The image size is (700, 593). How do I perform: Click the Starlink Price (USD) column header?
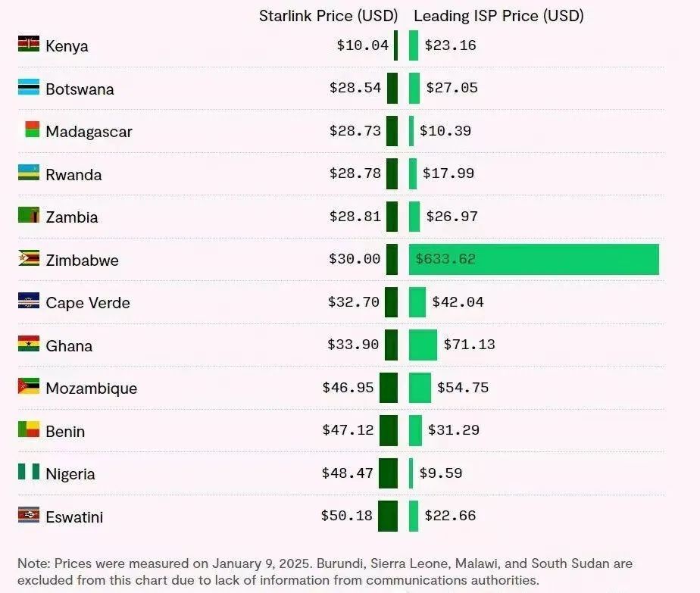pos(328,16)
